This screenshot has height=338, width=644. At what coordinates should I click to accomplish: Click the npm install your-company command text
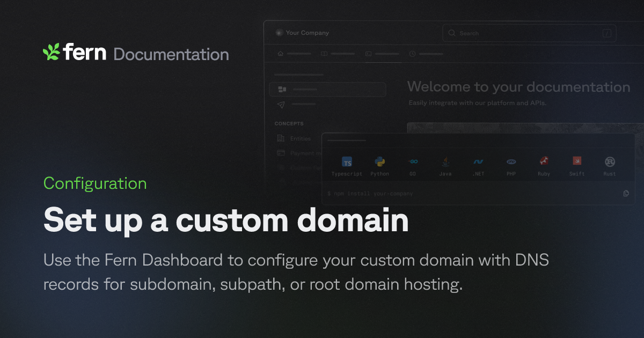coord(370,194)
